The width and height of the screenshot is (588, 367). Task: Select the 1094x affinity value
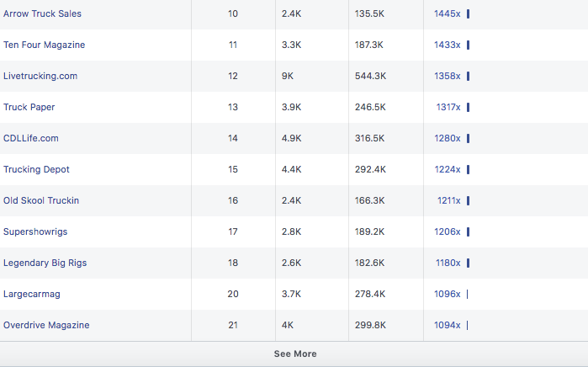coord(447,325)
